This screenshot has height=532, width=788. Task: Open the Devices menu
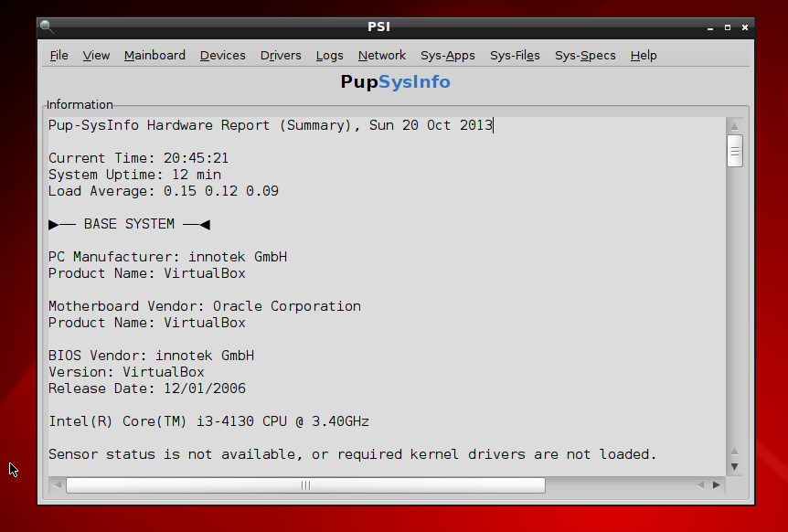(223, 55)
